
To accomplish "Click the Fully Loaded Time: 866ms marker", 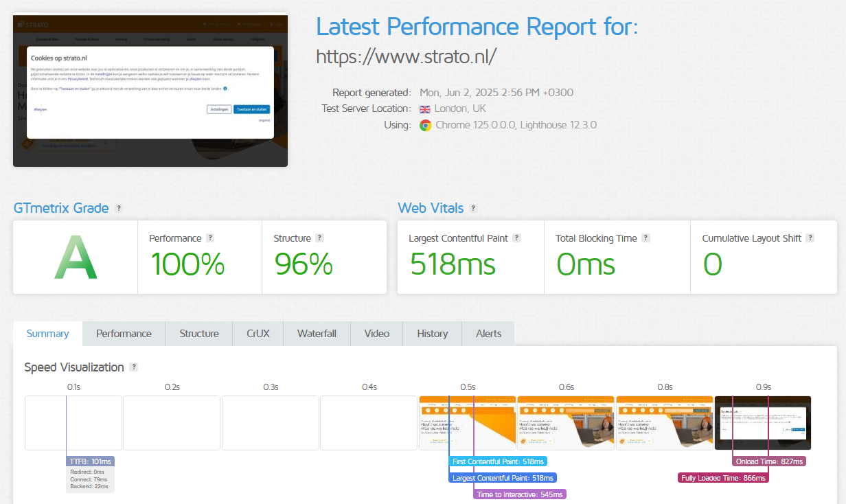I will click(x=723, y=477).
